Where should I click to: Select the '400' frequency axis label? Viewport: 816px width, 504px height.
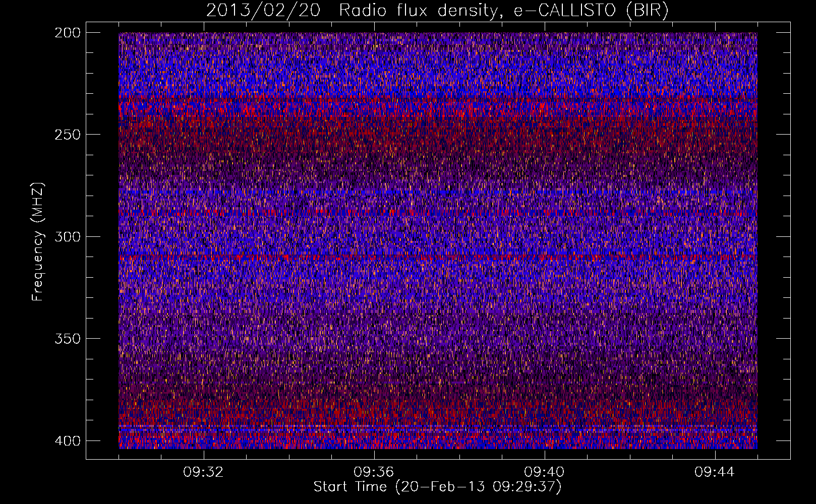67,440
